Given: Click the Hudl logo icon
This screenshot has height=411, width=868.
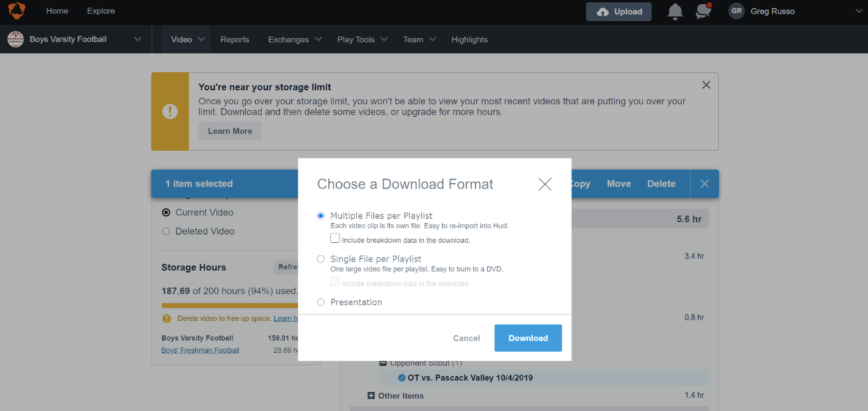Looking at the screenshot, I should point(16,11).
